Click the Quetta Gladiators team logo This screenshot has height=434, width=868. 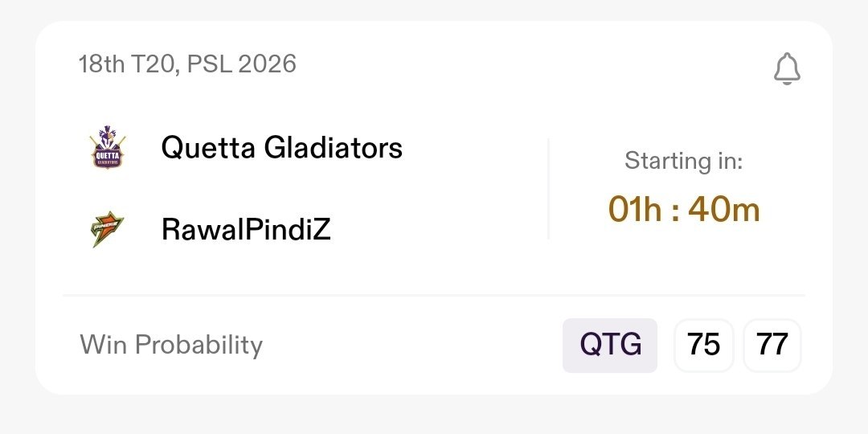[x=105, y=147]
